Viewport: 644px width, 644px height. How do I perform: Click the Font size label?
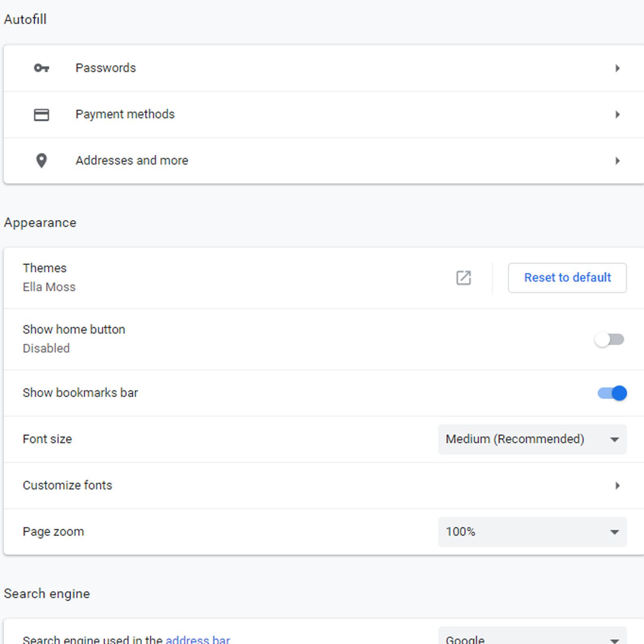(x=47, y=439)
